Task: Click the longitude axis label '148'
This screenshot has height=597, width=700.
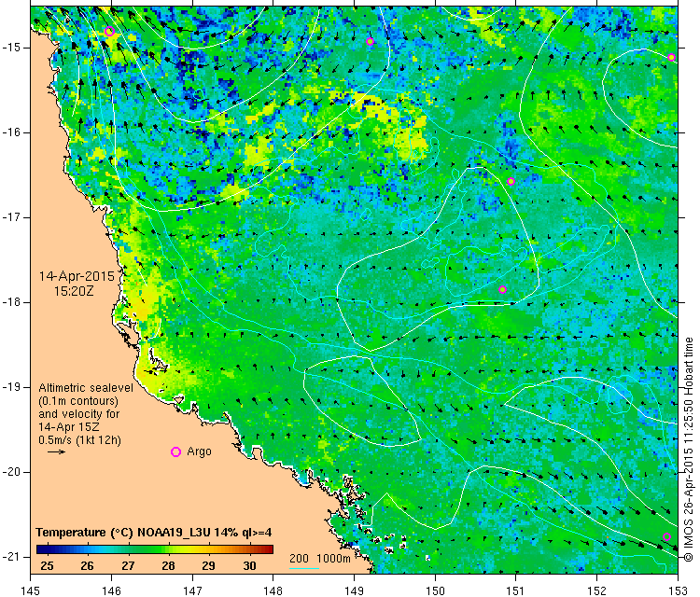Action: tap(273, 590)
